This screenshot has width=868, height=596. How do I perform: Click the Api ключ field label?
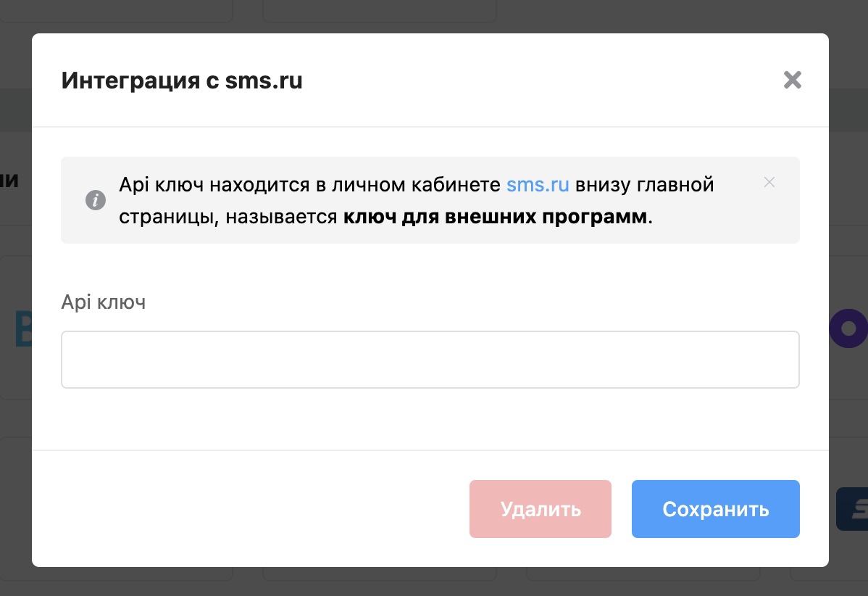[104, 302]
